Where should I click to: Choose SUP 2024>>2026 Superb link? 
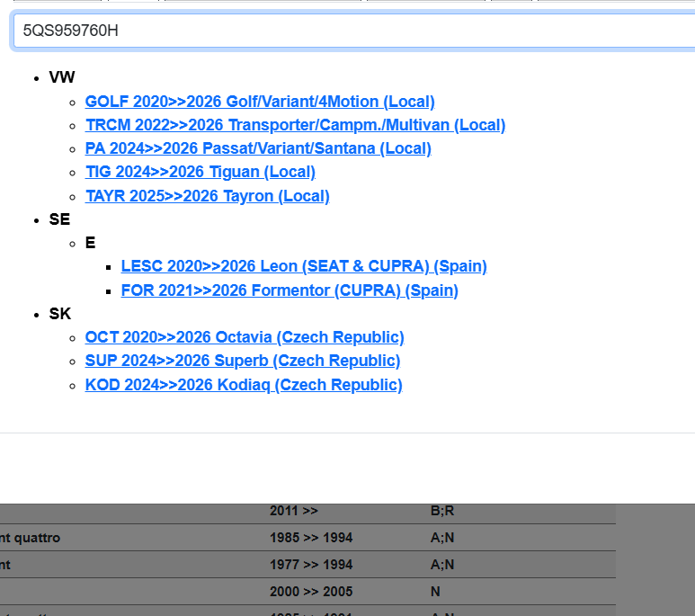pyautogui.click(x=243, y=361)
